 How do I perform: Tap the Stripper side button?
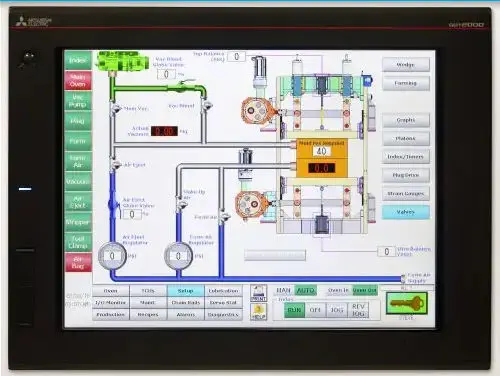pyautogui.click(x=78, y=222)
